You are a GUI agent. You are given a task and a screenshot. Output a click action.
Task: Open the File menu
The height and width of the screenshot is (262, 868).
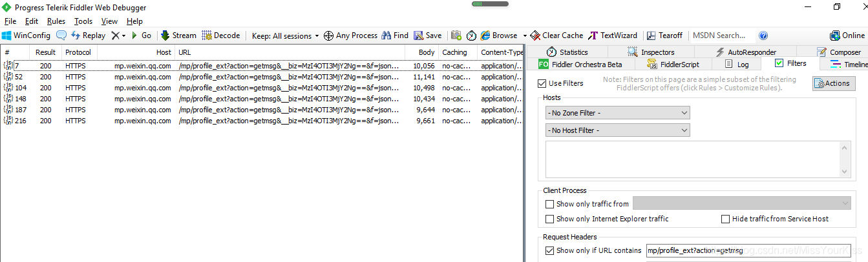pos(10,21)
